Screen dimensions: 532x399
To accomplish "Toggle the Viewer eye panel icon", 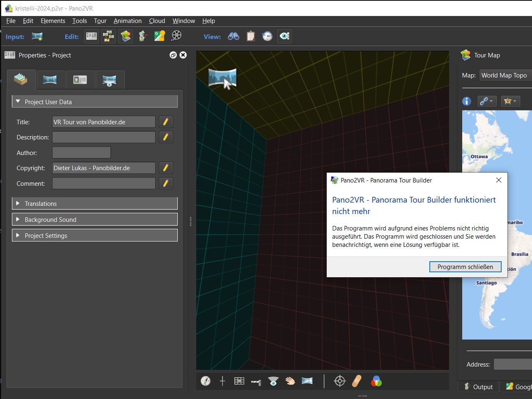I will pyautogui.click(x=284, y=36).
